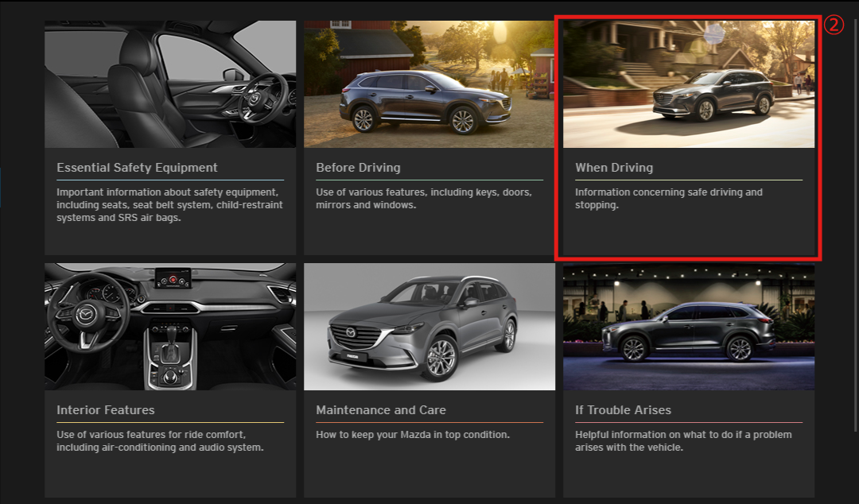This screenshot has width=859, height=504.
Task: Click the safe driving and stopping description
Action: (x=668, y=199)
